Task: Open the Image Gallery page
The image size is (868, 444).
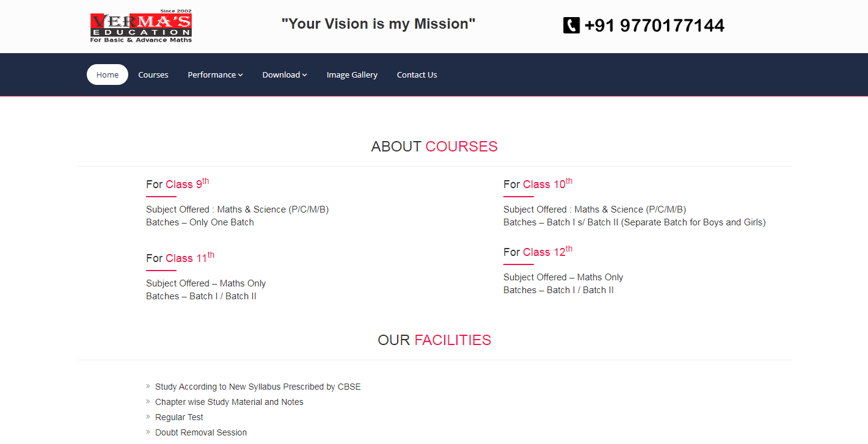Action: (352, 75)
